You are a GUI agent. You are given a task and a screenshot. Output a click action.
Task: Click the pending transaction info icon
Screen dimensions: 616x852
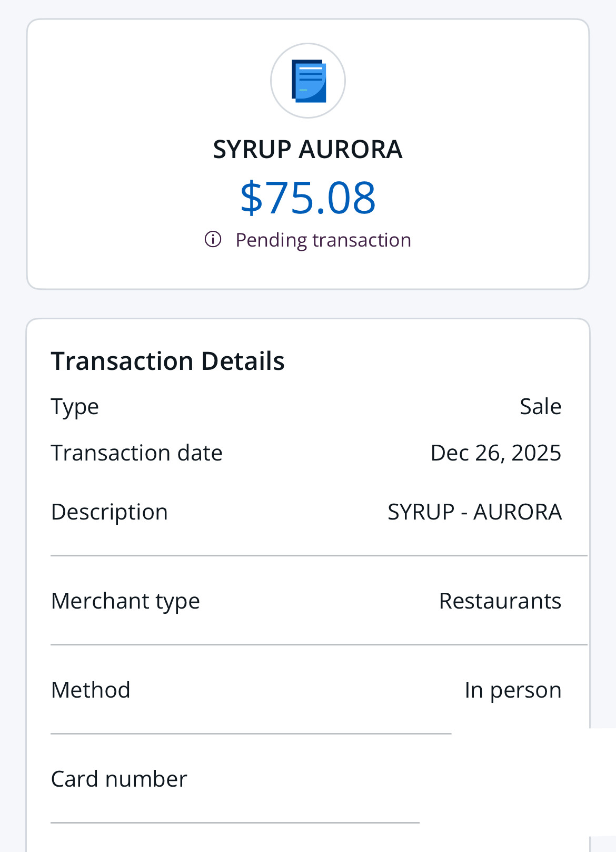click(x=213, y=239)
